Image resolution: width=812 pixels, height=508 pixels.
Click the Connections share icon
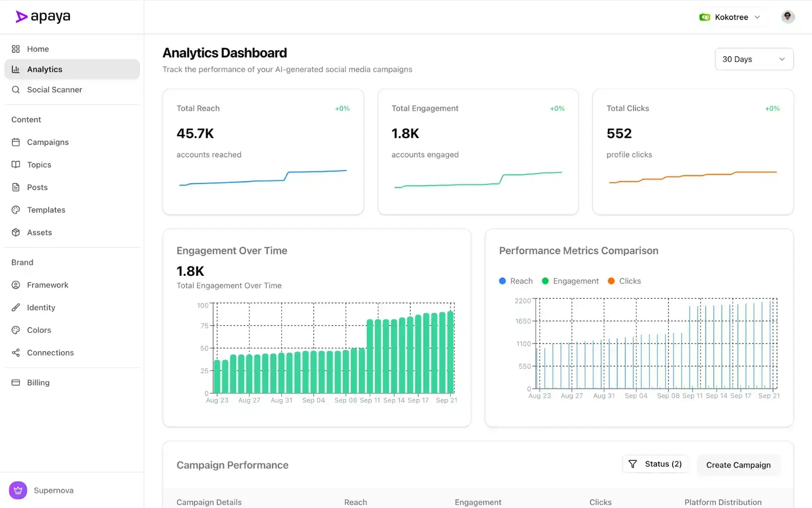click(16, 353)
